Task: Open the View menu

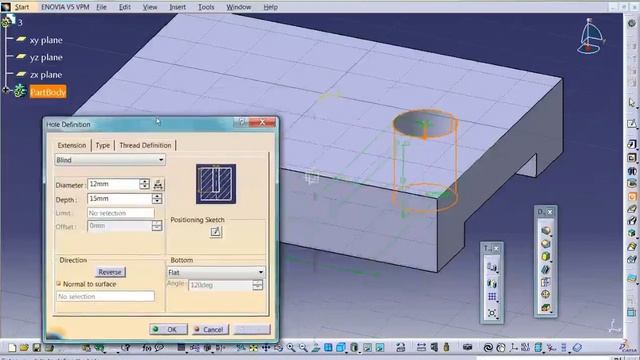Action: coord(150,7)
